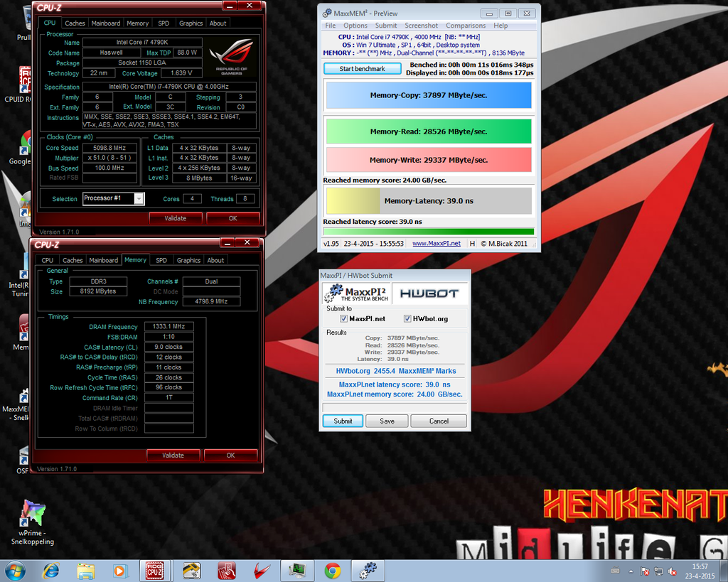Switch to Caches tab in upper CPU-Z window

(x=75, y=23)
